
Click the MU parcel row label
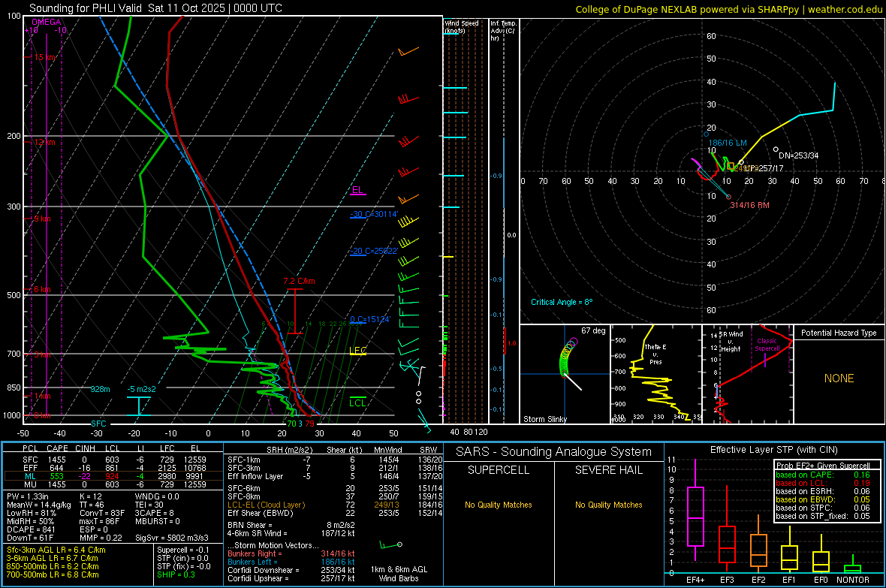(30, 484)
